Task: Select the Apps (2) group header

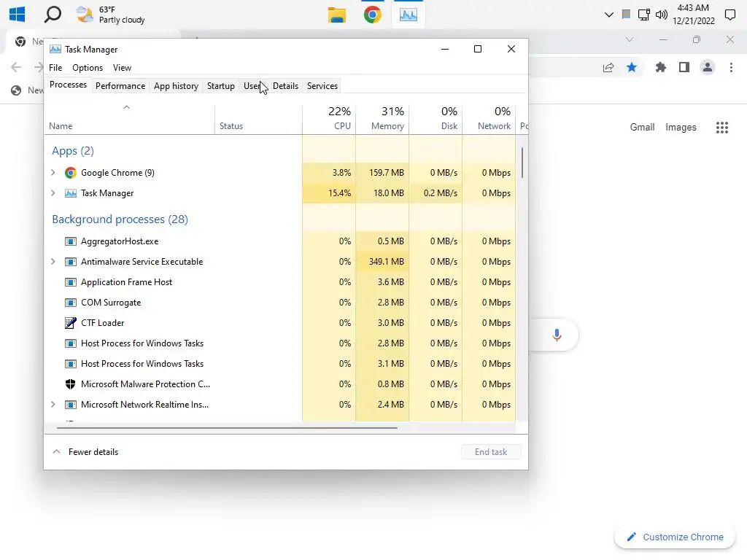Action: [x=72, y=151]
